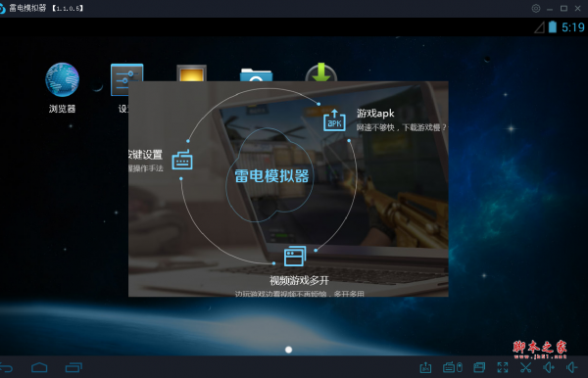The height and width of the screenshot is (378, 588).
Task: Click the 雷电模拟器 logo in title bar
Action: [x=2, y=8]
